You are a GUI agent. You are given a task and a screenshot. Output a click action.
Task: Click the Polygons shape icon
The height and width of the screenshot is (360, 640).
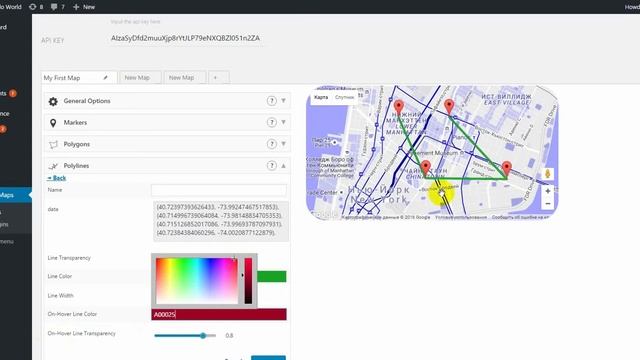[53, 144]
